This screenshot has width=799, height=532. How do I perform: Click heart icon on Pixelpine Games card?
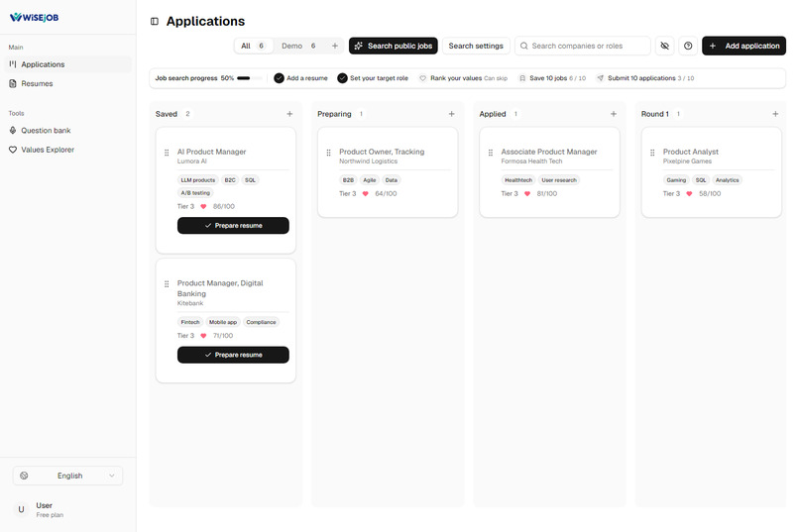[x=689, y=194]
